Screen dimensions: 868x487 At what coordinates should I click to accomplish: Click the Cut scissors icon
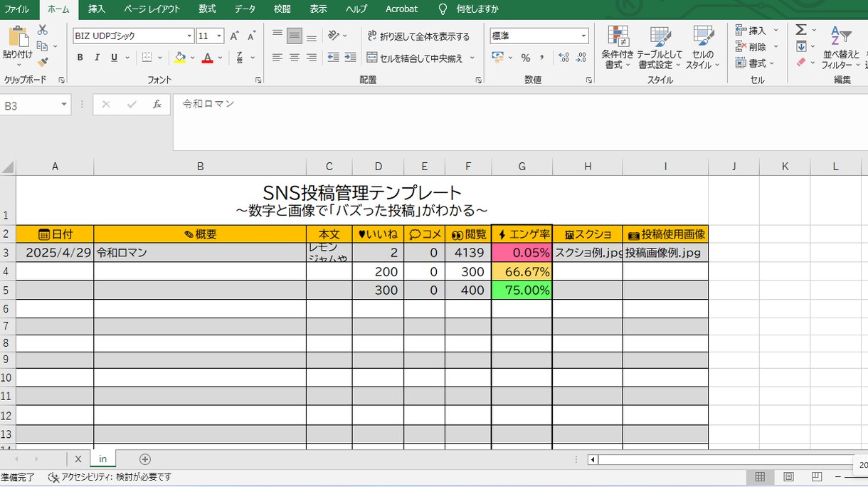coord(42,30)
